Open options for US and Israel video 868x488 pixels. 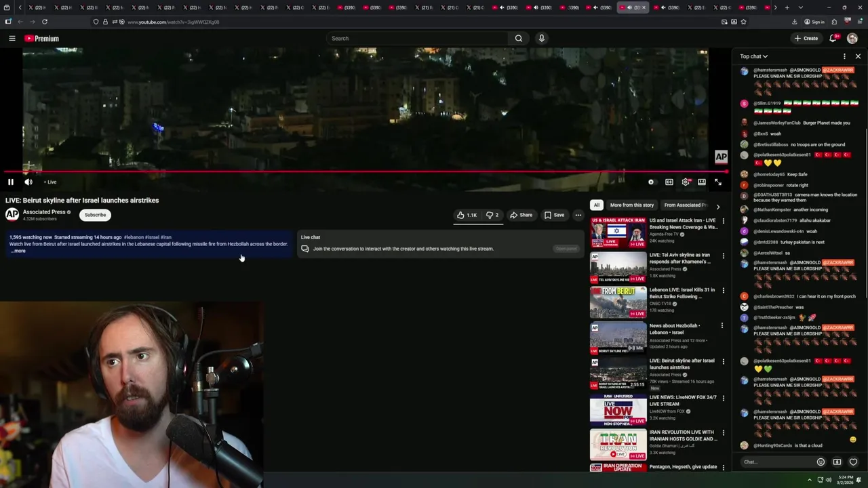(723, 221)
